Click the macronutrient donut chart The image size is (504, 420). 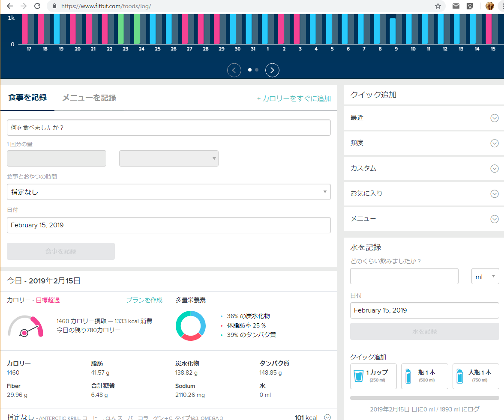coord(190,326)
